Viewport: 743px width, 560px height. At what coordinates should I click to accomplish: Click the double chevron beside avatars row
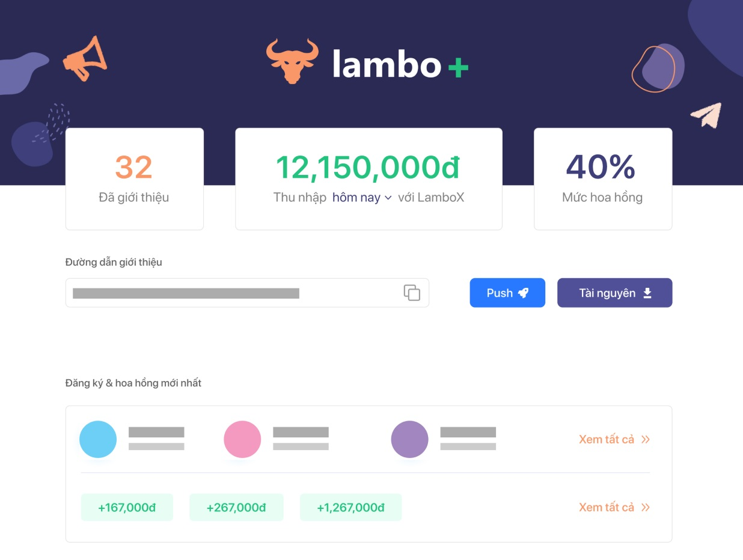coord(646,439)
